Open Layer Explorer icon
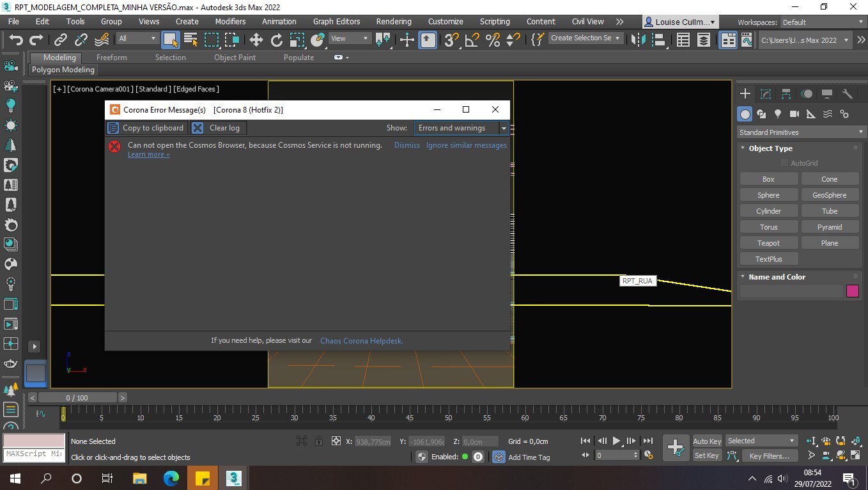868x490 pixels. click(704, 40)
